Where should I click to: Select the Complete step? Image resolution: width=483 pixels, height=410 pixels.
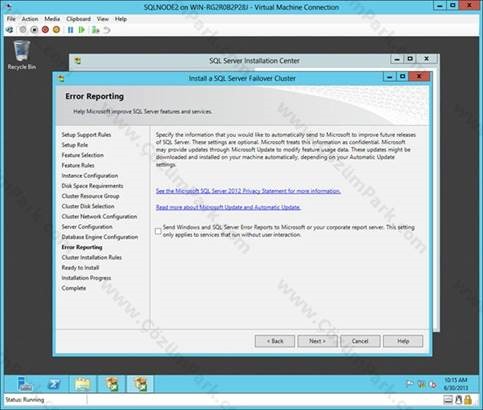tap(74, 288)
